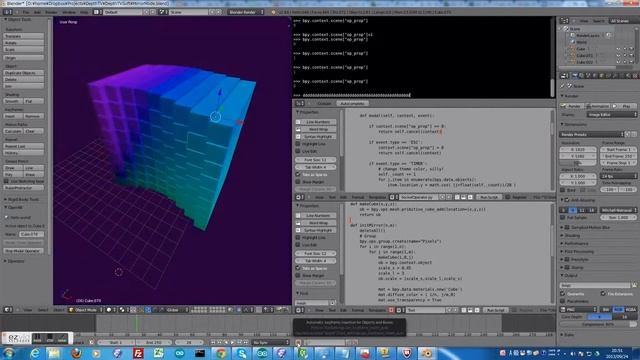Click Render button in properties panel

coord(572,106)
